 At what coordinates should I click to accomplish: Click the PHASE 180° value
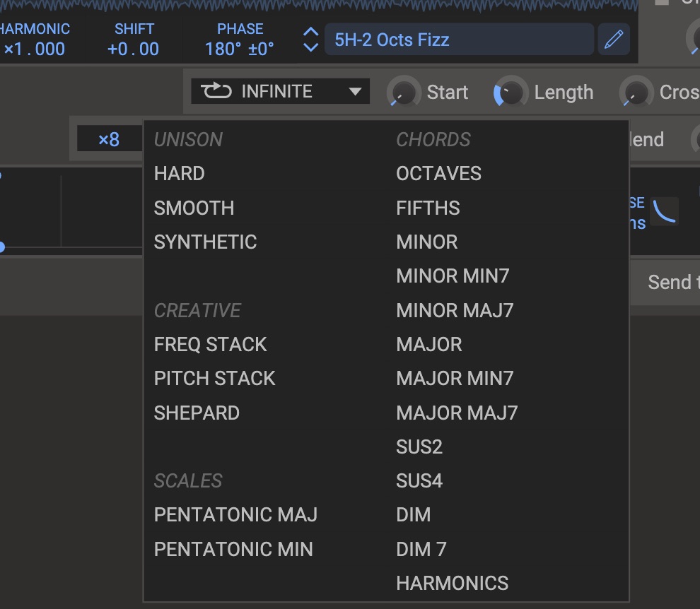tap(239, 49)
